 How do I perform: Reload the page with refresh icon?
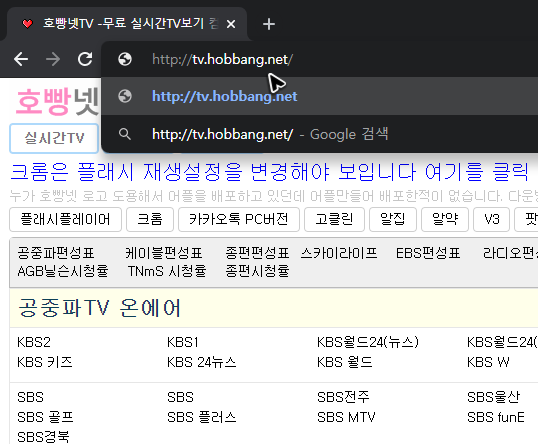click(85, 59)
